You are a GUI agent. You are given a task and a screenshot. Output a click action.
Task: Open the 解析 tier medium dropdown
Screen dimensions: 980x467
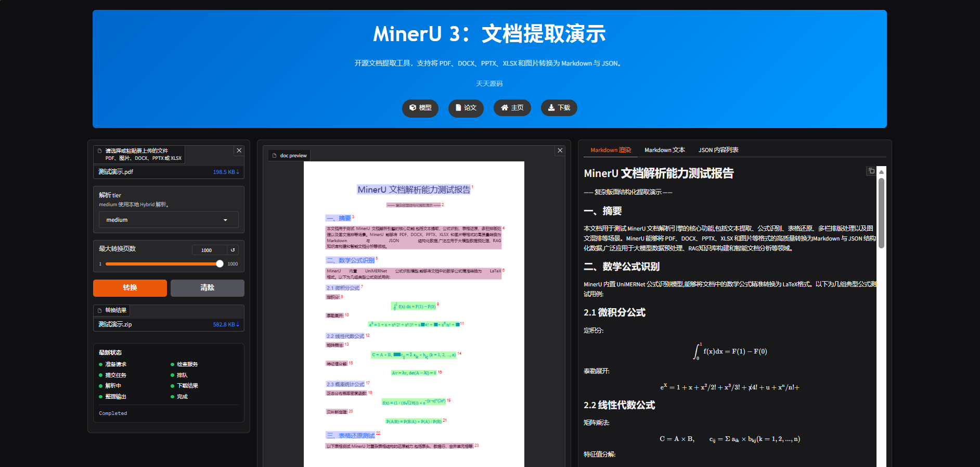(x=169, y=220)
